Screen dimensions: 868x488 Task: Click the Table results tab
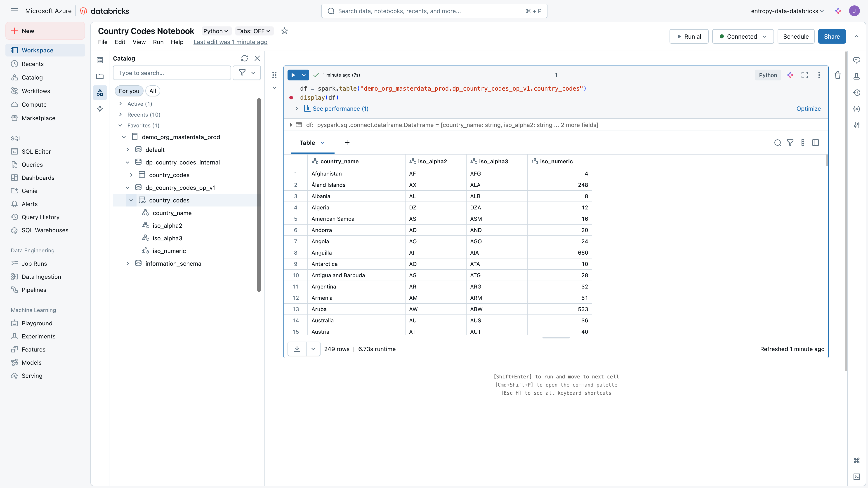coord(307,143)
